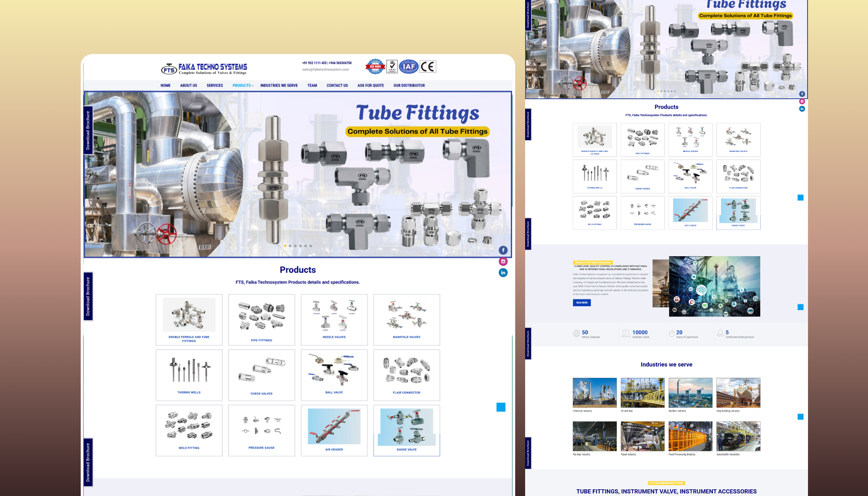Open the Instagram social icon
Viewport: 868px width, 496px height.
pyautogui.click(x=503, y=262)
